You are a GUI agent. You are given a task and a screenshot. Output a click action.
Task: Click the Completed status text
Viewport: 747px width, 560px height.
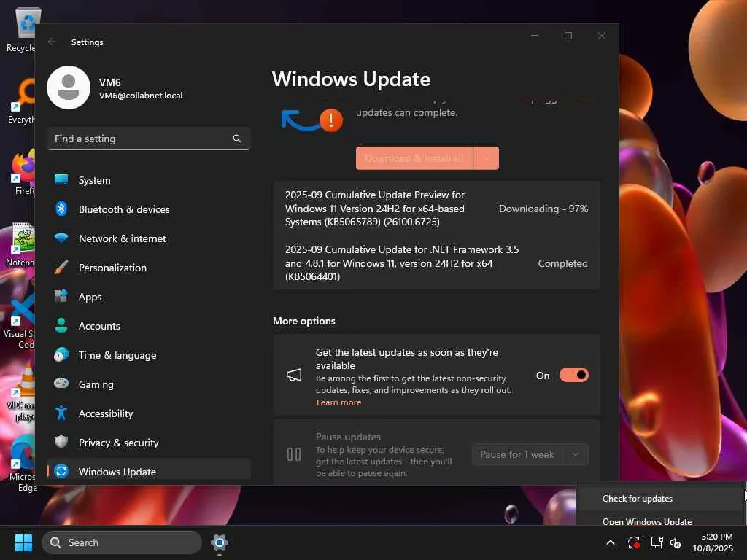coord(562,263)
